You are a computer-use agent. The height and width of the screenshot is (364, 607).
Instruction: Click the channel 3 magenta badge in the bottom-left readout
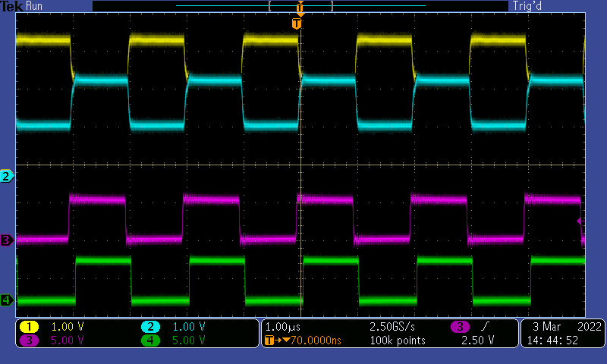(30, 340)
